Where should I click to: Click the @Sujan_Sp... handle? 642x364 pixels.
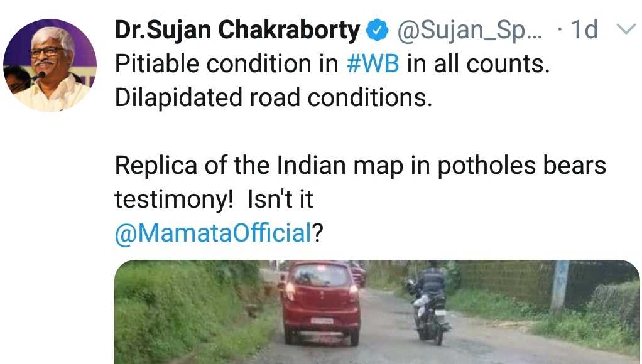pos(469,31)
